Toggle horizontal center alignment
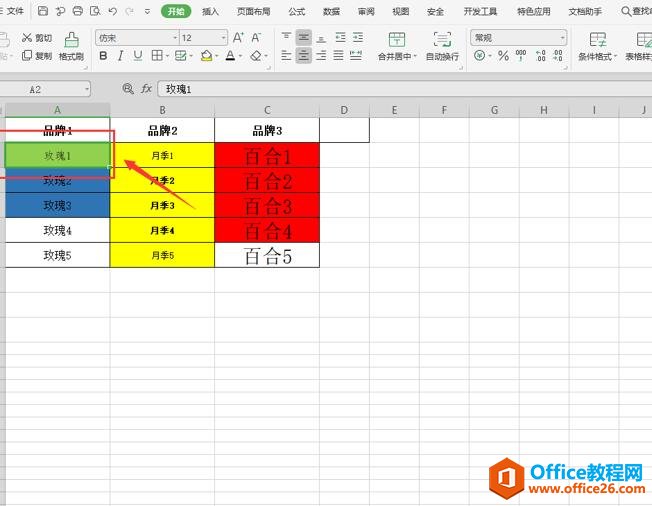This screenshot has width=652, height=506. 304,55
